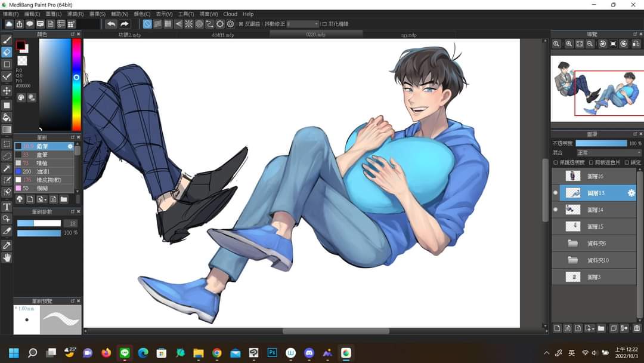This screenshot has width=644, height=363.
Task: Open brush folder icon in brush panel
Action: [x=64, y=199]
